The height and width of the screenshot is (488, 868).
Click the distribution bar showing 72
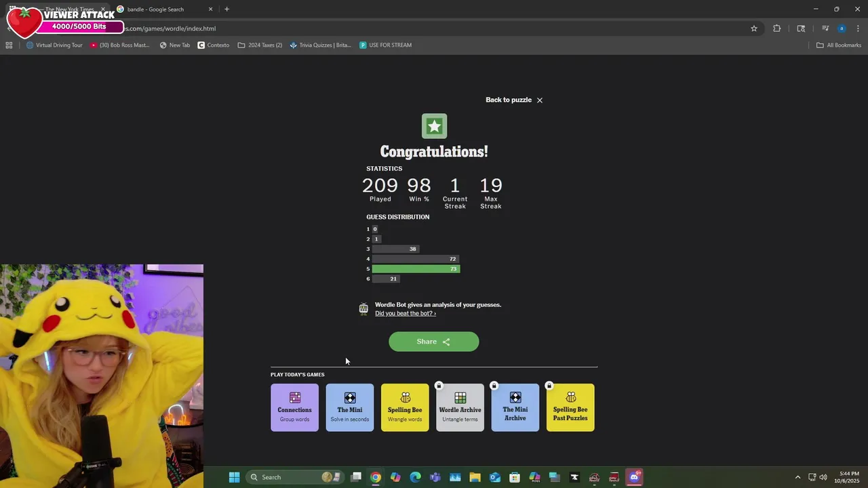416,259
